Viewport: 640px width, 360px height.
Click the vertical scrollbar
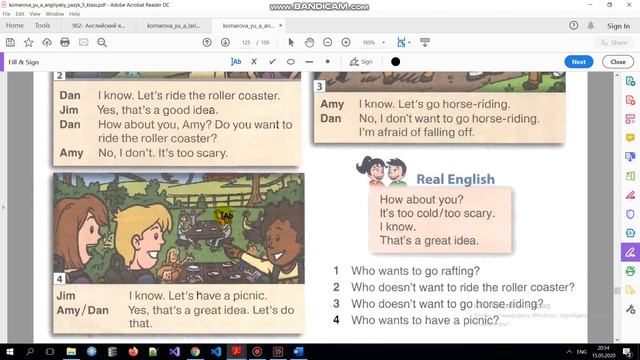click(x=617, y=291)
